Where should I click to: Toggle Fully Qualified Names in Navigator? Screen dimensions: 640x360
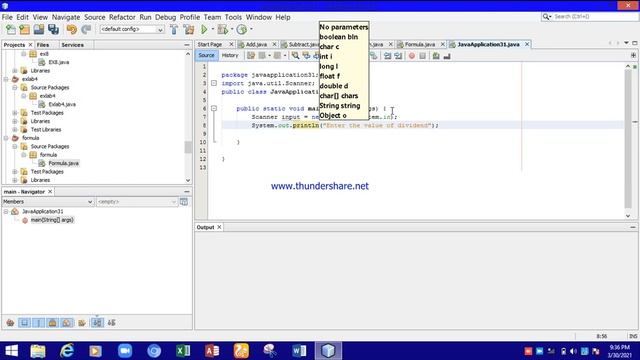click(x=82, y=323)
